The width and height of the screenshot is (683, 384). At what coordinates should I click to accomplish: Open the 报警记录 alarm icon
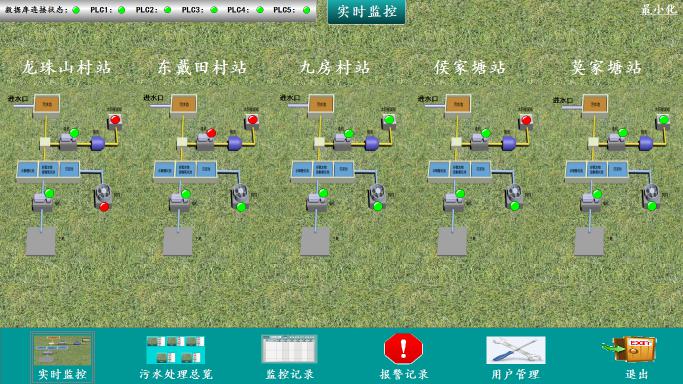point(403,348)
